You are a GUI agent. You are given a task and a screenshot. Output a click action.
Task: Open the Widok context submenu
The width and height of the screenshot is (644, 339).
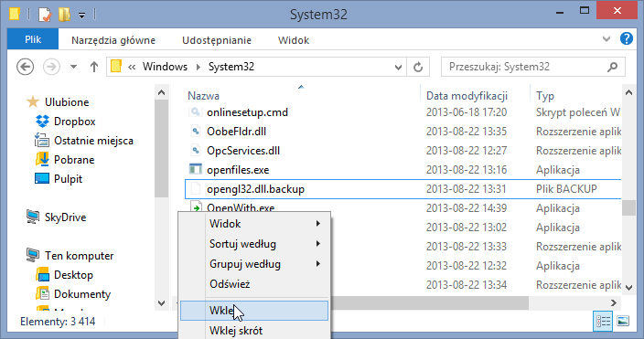click(254, 224)
